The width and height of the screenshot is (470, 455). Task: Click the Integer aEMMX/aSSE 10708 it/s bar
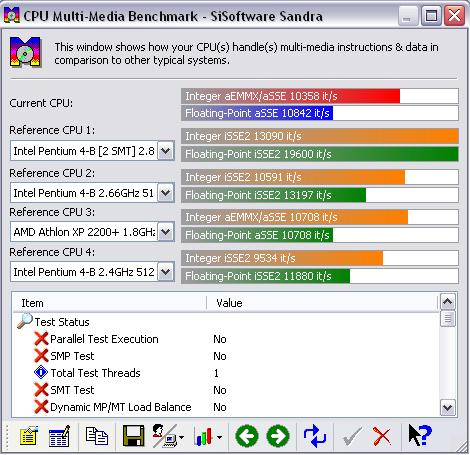[x=320, y=217]
